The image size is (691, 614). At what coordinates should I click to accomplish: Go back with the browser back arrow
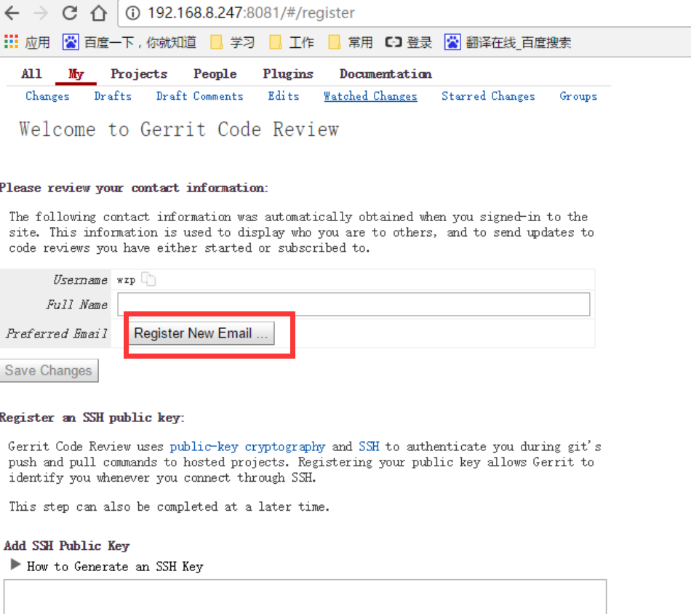[12, 13]
